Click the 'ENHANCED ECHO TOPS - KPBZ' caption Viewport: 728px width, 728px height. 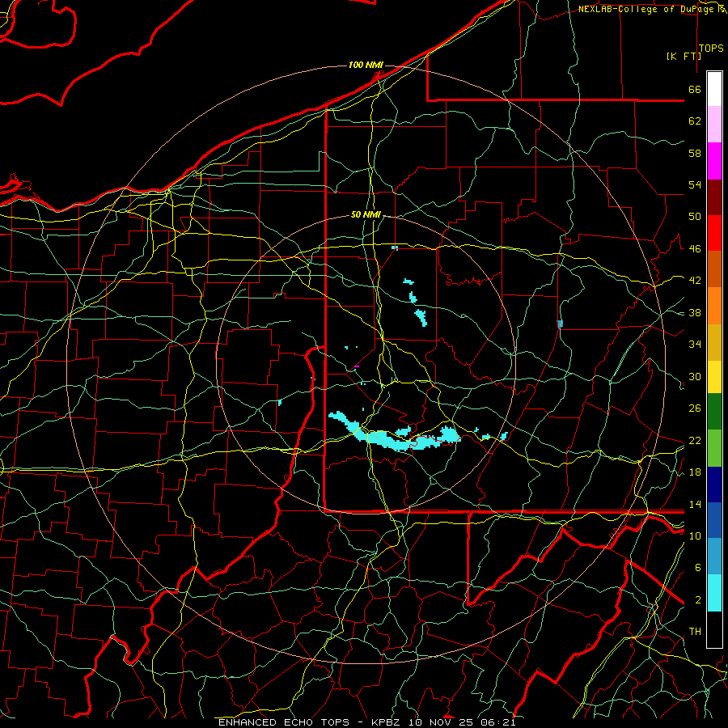(x=309, y=722)
